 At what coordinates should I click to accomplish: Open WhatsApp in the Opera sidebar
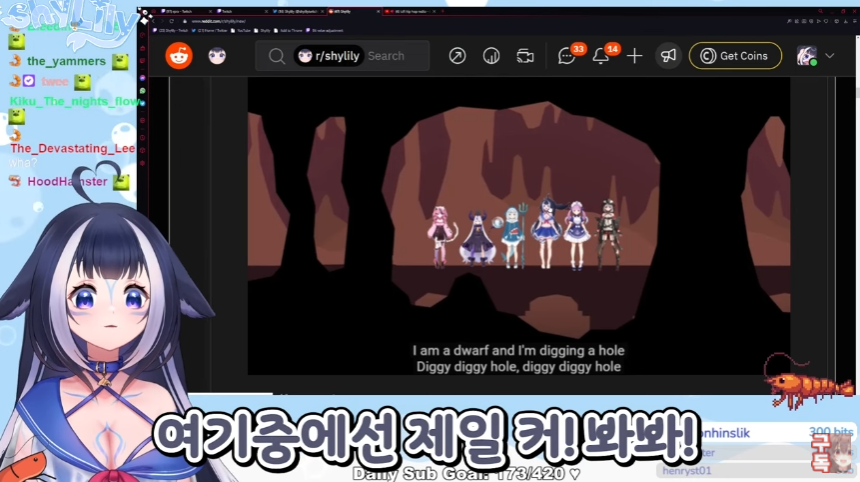(142, 90)
